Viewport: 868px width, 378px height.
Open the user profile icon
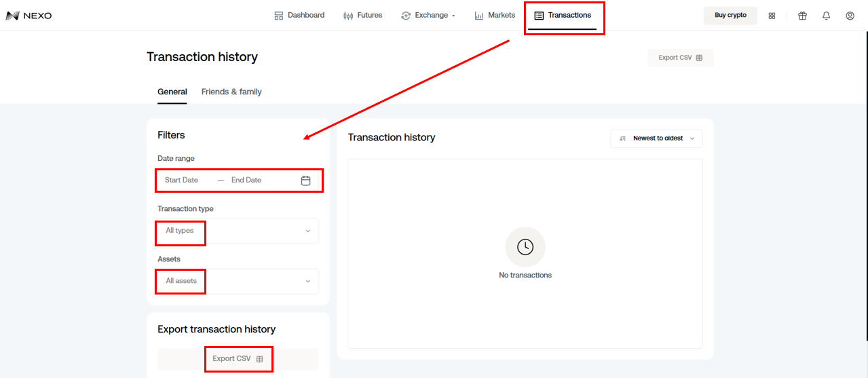[x=850, y=16]
